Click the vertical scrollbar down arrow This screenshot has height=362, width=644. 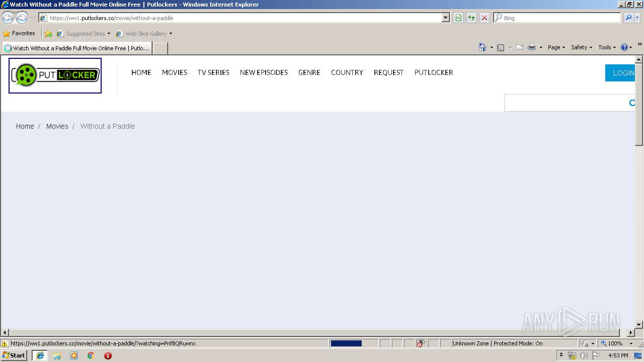[x=639, y=325]
